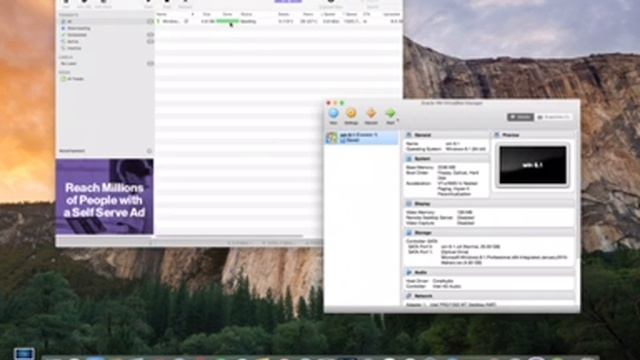Select All in the torrent sidebar
Viewport: 640px width, 360px height.
(106, 21)
